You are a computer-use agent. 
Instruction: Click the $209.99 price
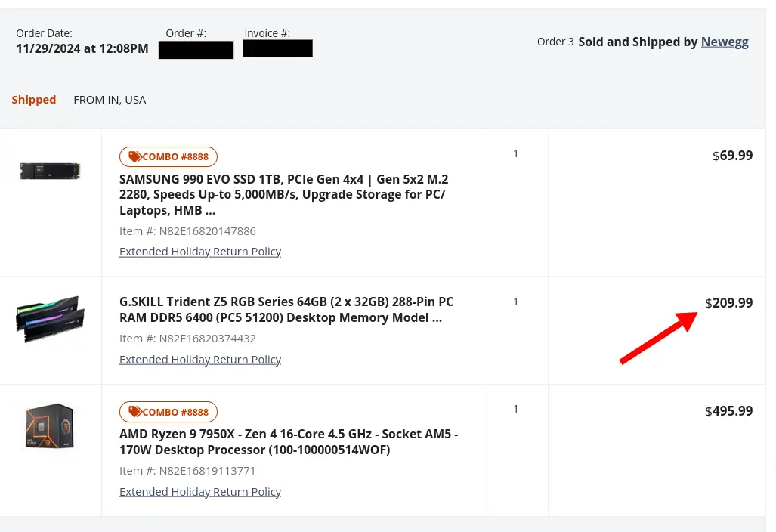click(x=729, y=303)
